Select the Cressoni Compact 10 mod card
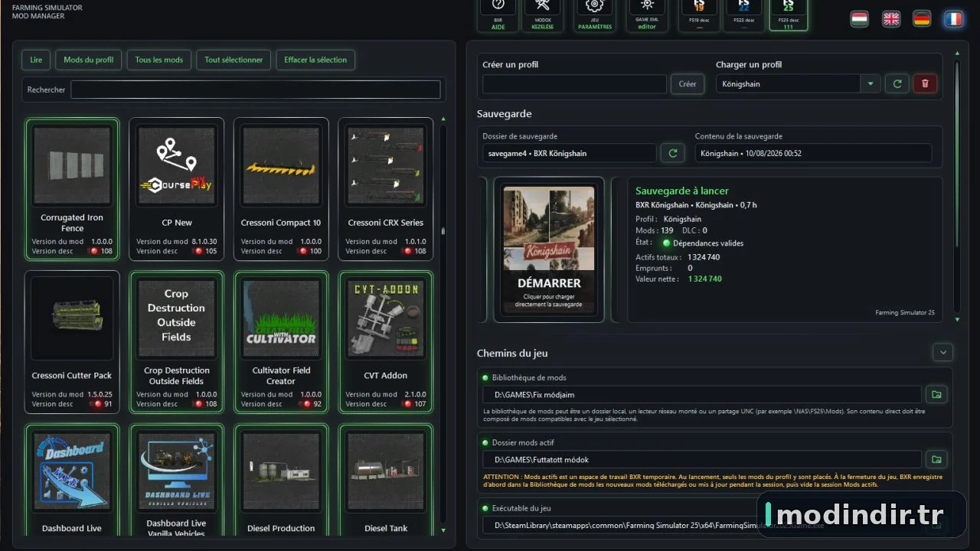 pyautogui.click(x=281, y=189)
